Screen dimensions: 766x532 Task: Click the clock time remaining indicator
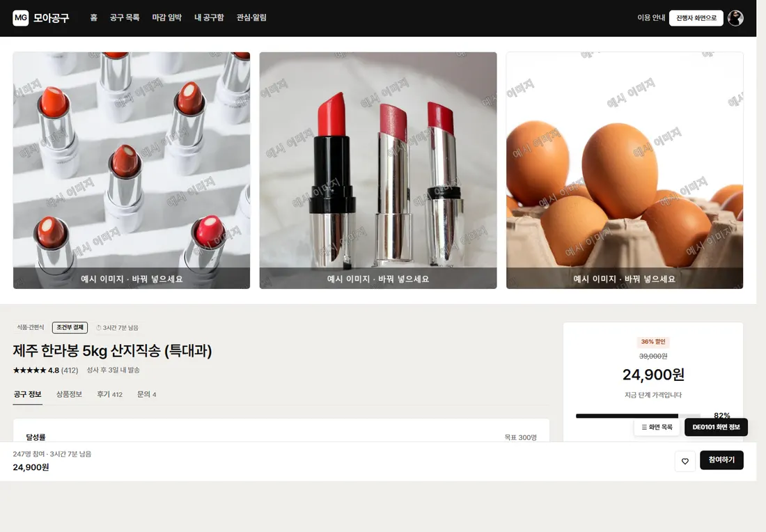coord(117,328)
